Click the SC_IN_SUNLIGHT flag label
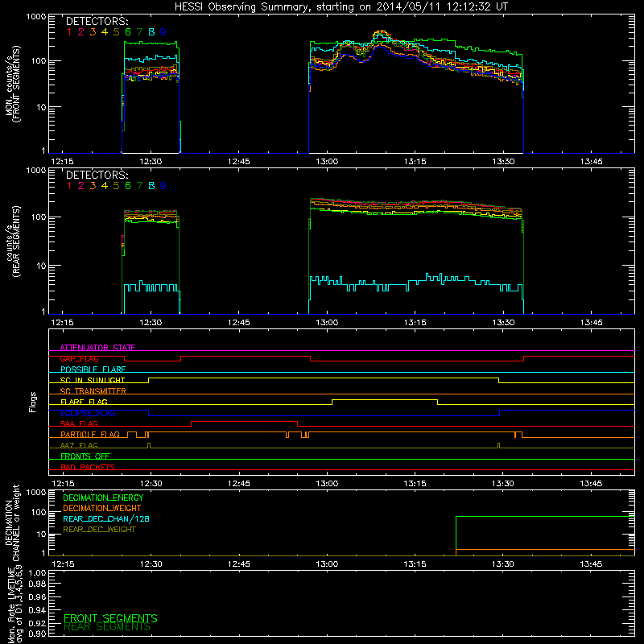 [93, 380]
